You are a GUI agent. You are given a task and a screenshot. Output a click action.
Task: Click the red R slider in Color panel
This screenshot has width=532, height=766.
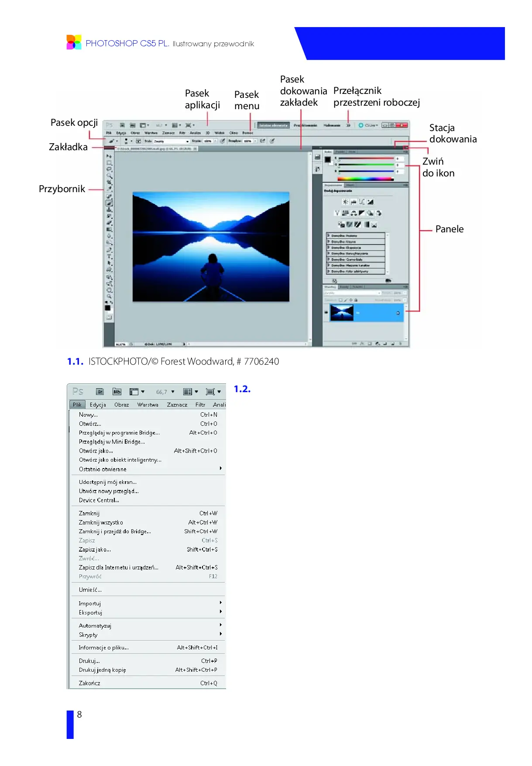pyautogui.click(x=366, y=158)
